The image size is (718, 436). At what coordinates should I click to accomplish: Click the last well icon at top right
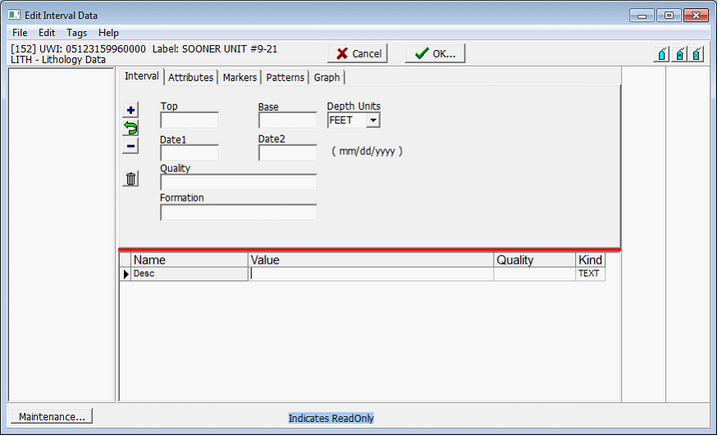pos(698,54)
